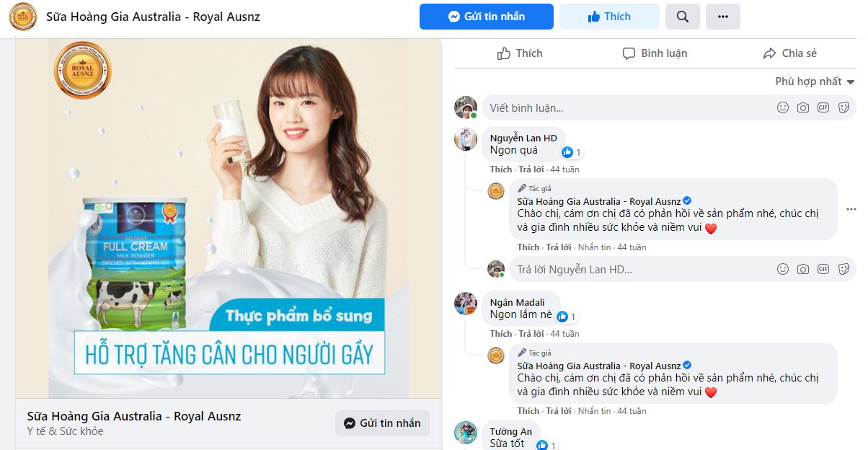Click Trả lời under first author reply

[559, 247]
